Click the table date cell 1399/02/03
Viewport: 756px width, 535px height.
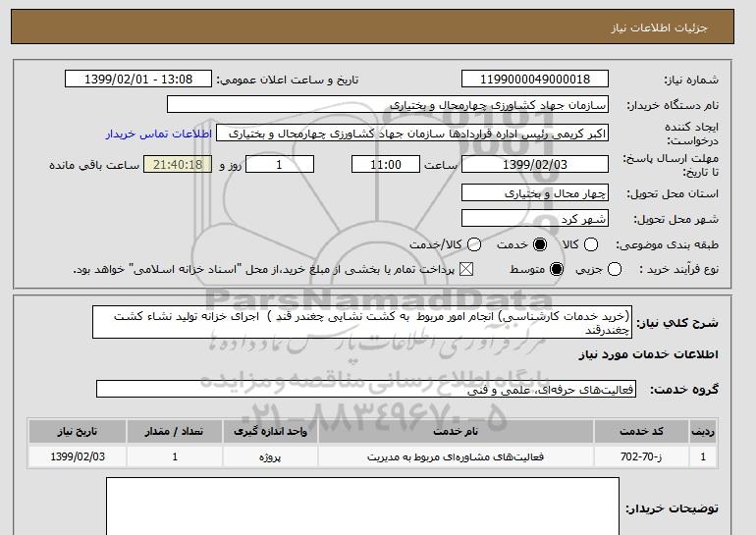pos(78,456)
